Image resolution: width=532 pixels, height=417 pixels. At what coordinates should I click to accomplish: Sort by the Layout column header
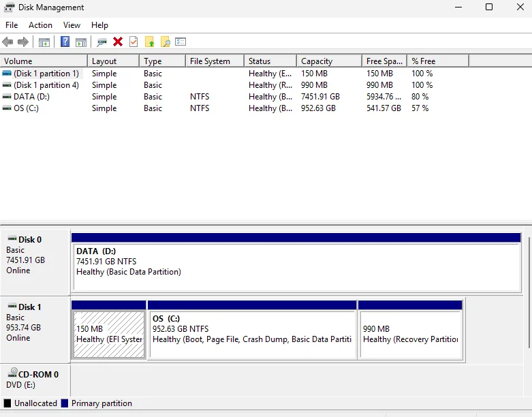coord(113,61)
